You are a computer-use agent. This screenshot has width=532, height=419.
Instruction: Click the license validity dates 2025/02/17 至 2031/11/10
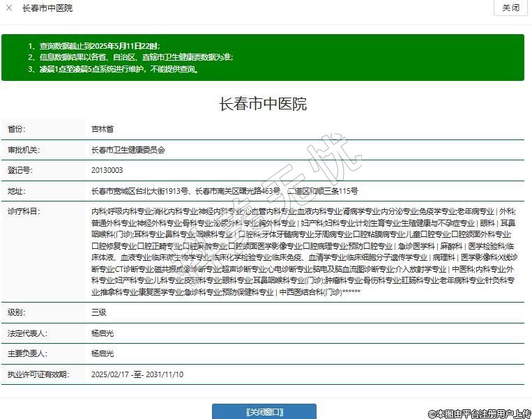tap(137, 374)
